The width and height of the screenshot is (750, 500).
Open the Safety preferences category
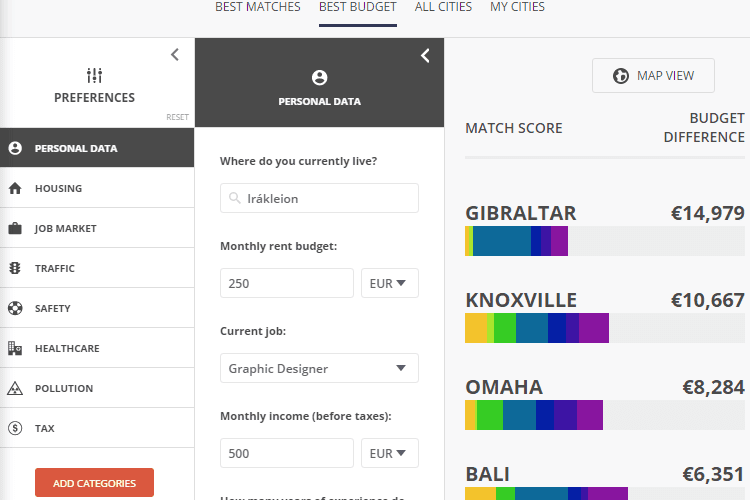pyautogui.click(x=97, y=308)
